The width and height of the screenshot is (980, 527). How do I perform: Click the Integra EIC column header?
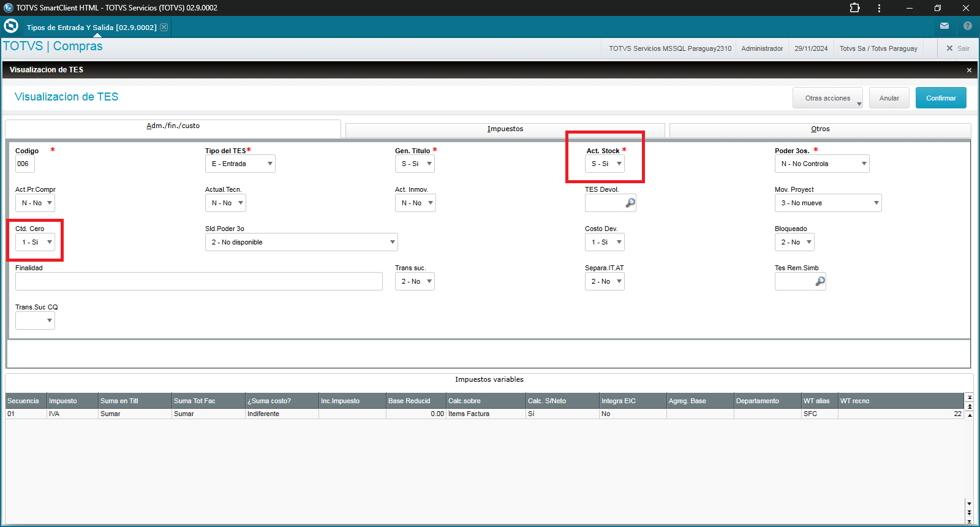(x=633, y=401)
